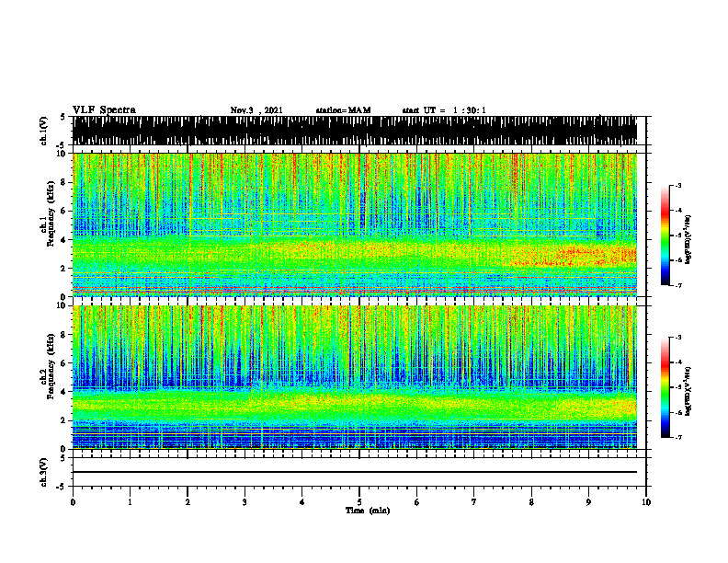Click the time axis tick label "7"

[474, 502]
